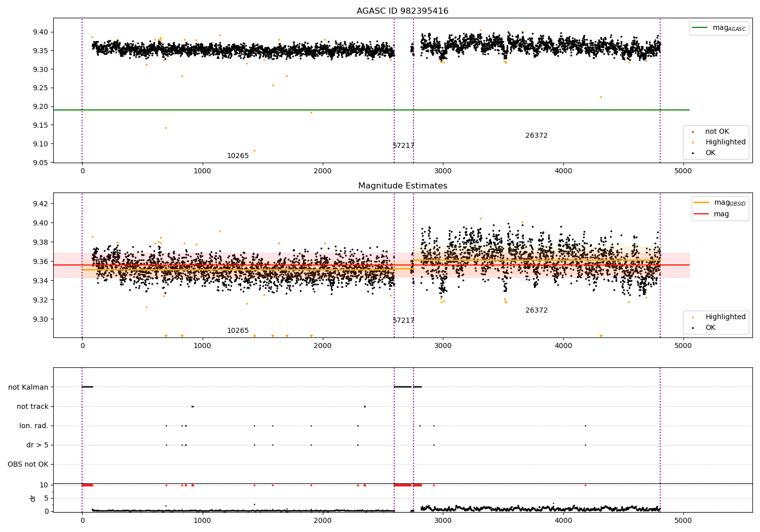This screenshot has width=760, height=532.
Task: Click the Magnitude Estimates subplot title
Action: click(x=402, y=186)
